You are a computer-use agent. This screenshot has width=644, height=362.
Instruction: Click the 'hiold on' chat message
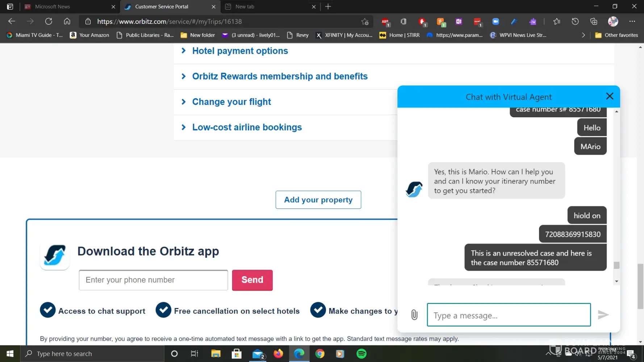pyautogui.click(x=587, y=215)
